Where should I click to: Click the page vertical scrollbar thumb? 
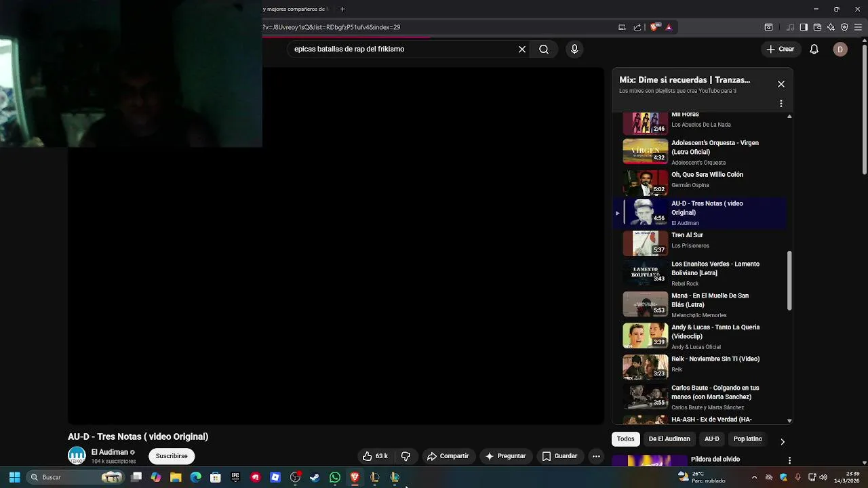tap(864, 108)
